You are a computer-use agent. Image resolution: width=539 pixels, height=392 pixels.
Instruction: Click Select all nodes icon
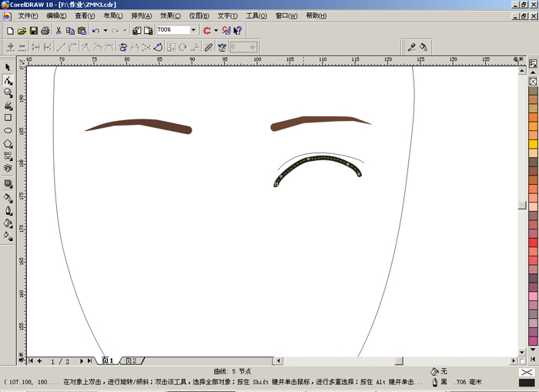(222, 47)
